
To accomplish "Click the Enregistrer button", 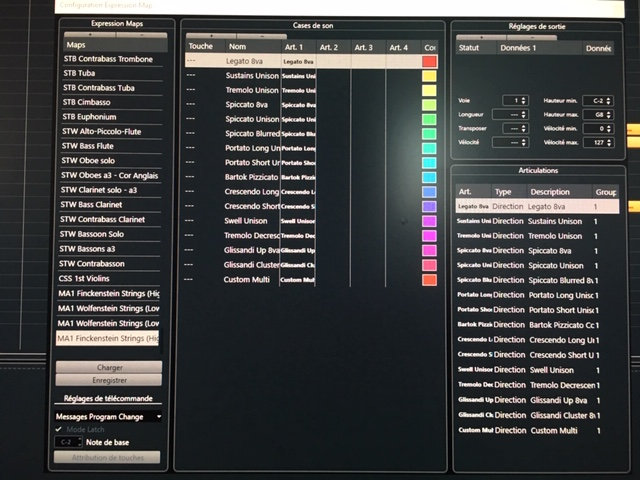I will point(109,380).
